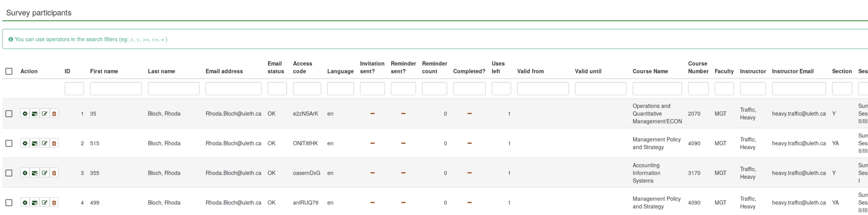The height and width of the screenshot is (215, 868).
Task: Send email invitation icon for ID 2 row
Action: point(35,143)
